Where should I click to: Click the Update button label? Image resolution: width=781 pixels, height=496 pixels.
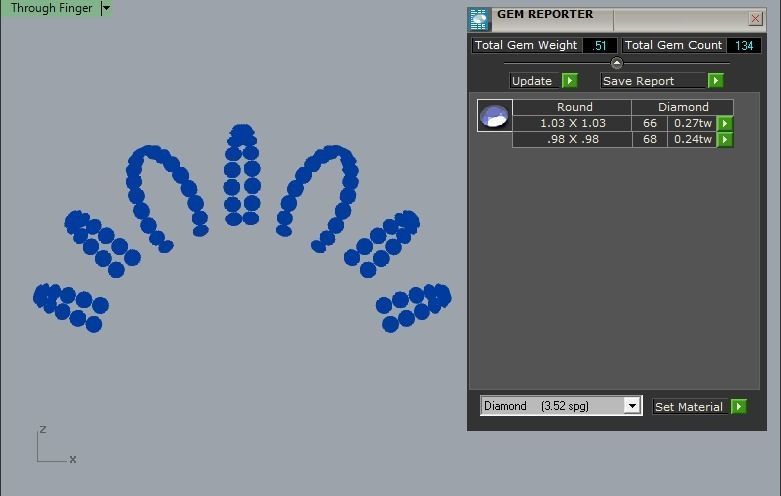[534, 81]
